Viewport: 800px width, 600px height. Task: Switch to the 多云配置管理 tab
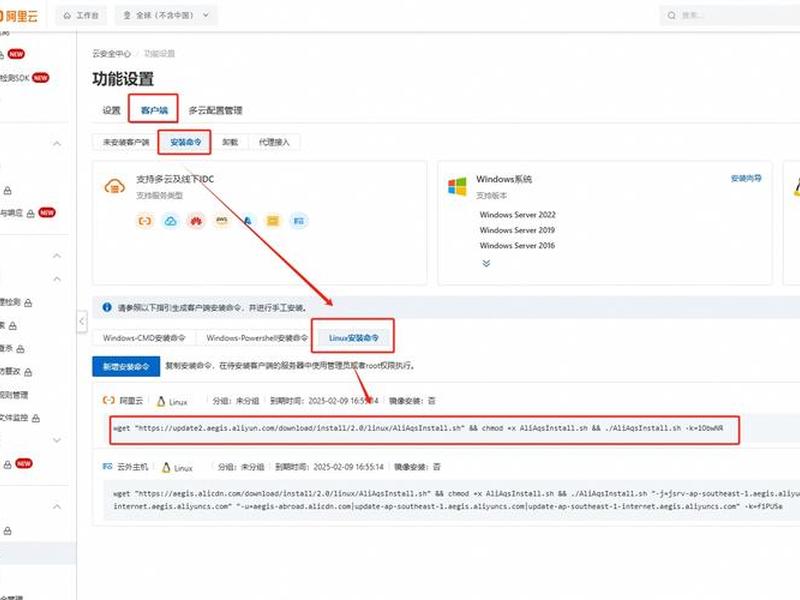click(215, 110)
